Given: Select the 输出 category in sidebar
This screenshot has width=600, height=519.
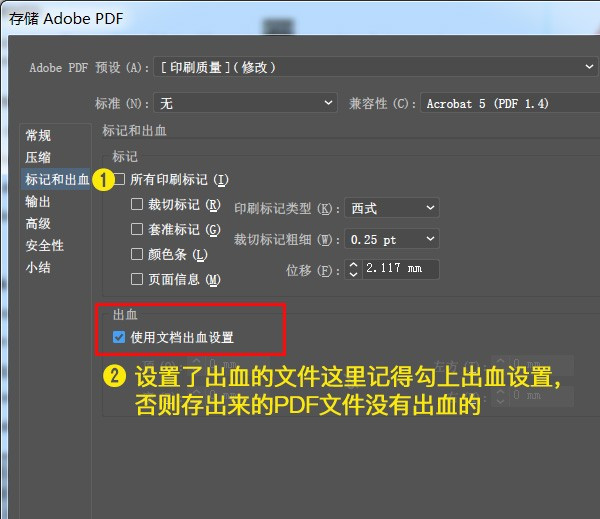Looking at the screenshot, I should point(38,201).
